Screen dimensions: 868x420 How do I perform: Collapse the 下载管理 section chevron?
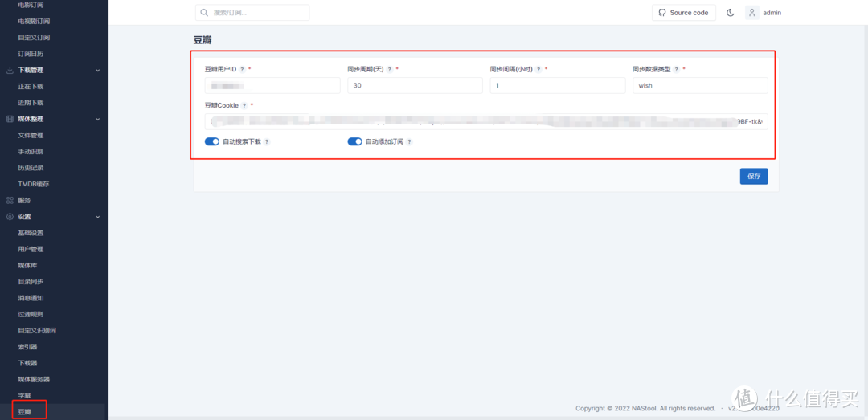[x=98, y=71]
